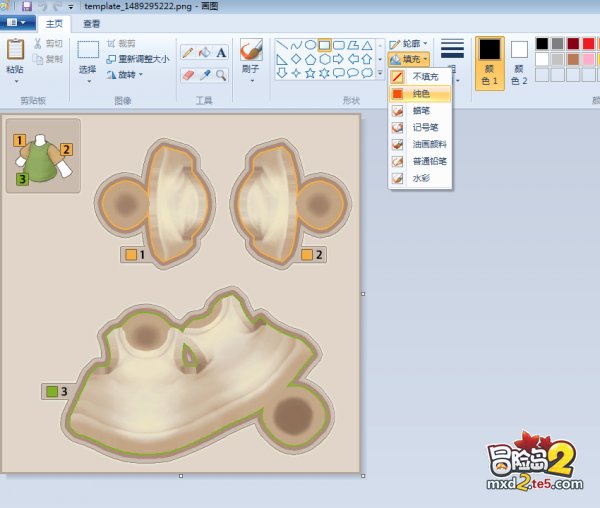Image resolution: width=600 pixels, height=508 pixels.
Task: Choose the left arrow shape
Action: pyautogui.click(x=353, y=59)
